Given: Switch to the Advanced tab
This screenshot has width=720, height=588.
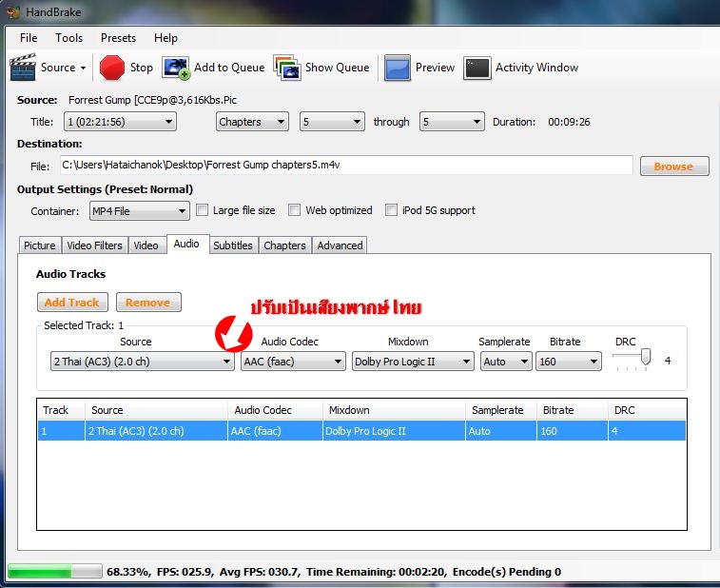Looking at the screenshot, I should pyautogui.click(x=340, y=245).
